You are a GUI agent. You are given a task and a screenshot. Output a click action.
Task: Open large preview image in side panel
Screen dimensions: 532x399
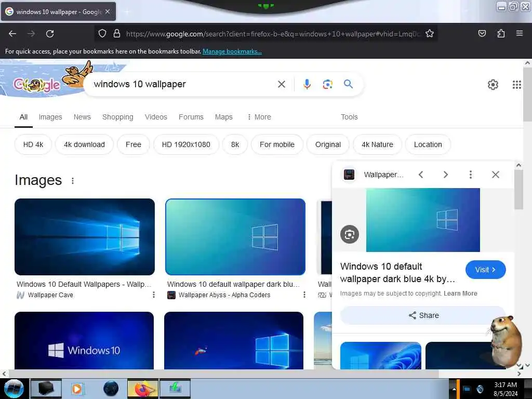click(x=423, y=220)
